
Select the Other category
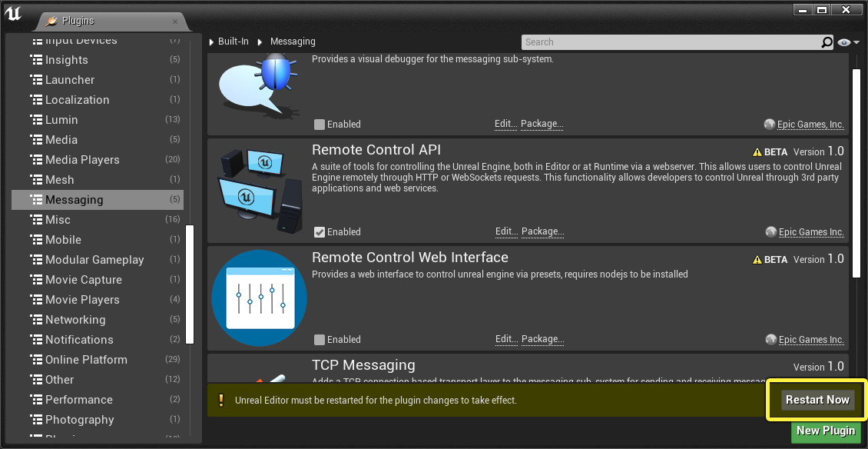coord(98,379)
